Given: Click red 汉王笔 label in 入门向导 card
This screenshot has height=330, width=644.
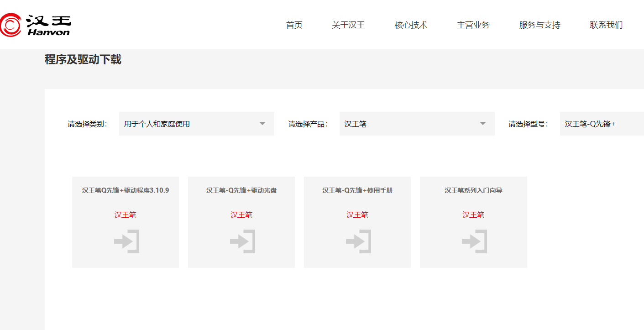Looking at the screenshot, I should [x=473, y=215].
